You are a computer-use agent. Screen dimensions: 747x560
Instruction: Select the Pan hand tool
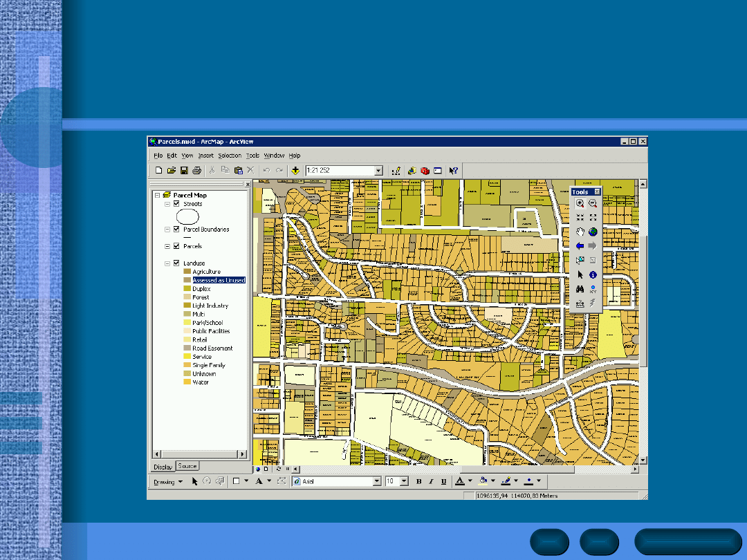pos(580,232)
